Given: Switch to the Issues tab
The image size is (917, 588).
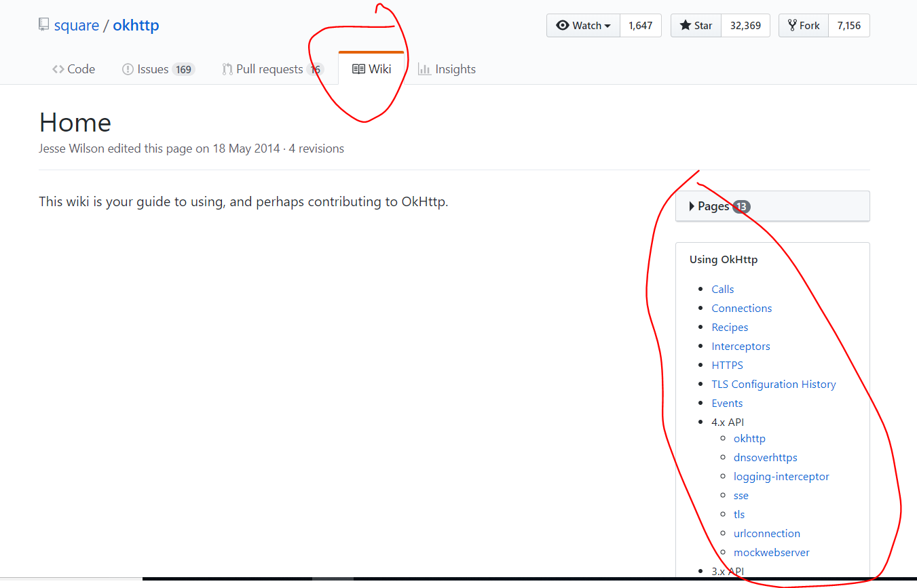Looking at the screenshot, I should (158, 69).
